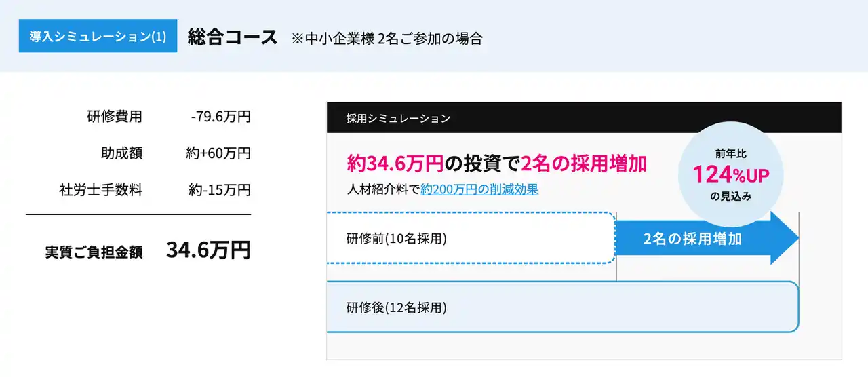Click the -79.6万円 amount
The height and width of the screenshot is (382, 868).
click(221, 117)
